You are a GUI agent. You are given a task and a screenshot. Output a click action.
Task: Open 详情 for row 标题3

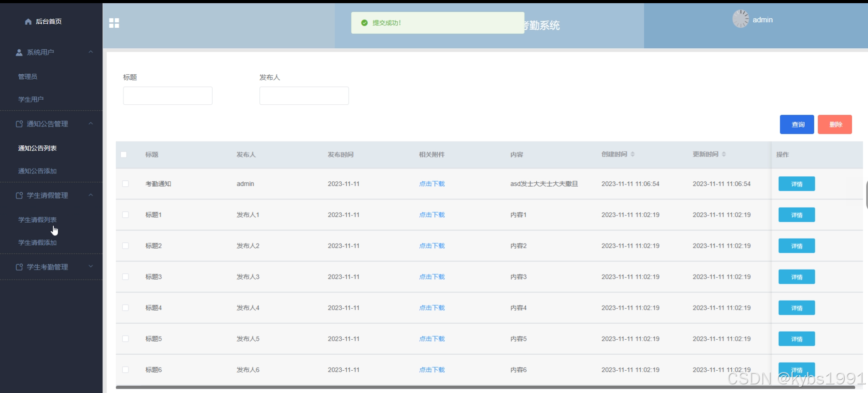coord(796,277)
